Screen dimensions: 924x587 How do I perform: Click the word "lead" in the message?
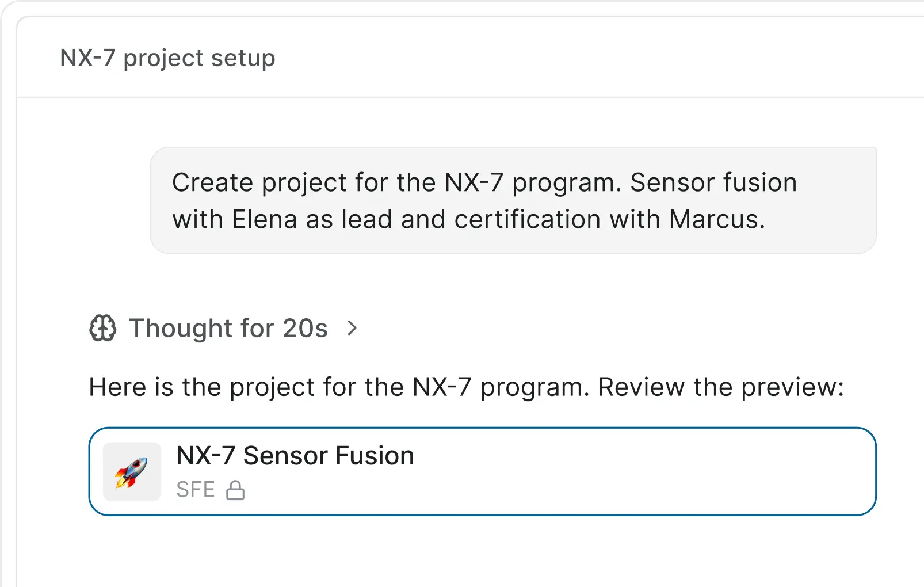click(x=366, y=219)
